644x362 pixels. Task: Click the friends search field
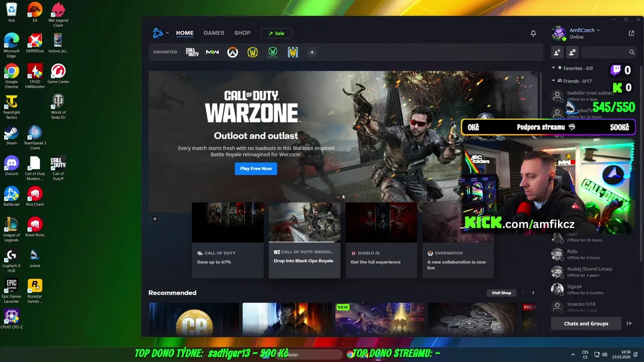pyautogui.click(x=609, y=52)
